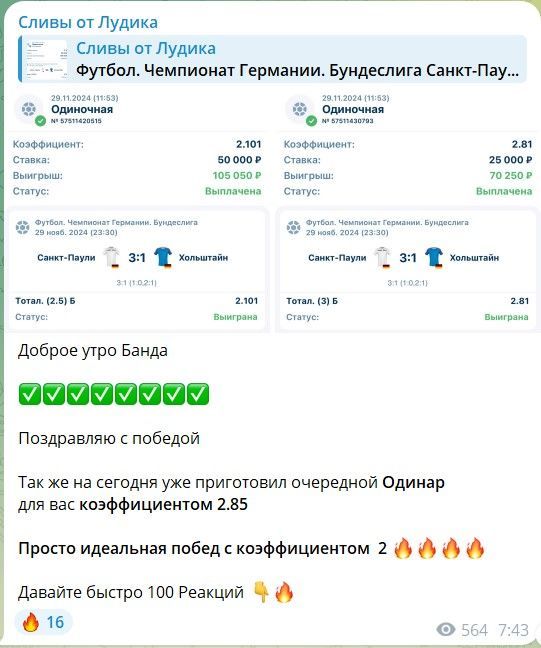Screen dimensions: 541x648
Task: Click the football icon of left bet slip
Action: (29, 109)
